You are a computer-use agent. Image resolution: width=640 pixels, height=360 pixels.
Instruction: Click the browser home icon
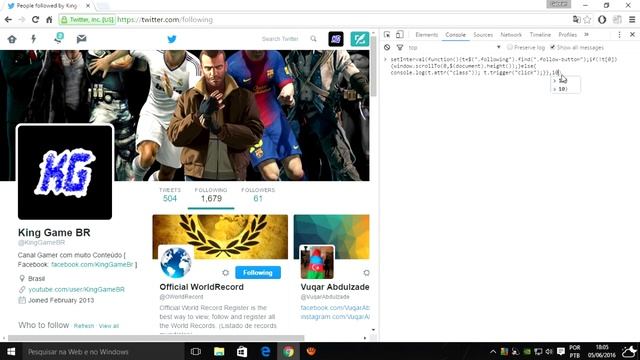pos(49,20)
